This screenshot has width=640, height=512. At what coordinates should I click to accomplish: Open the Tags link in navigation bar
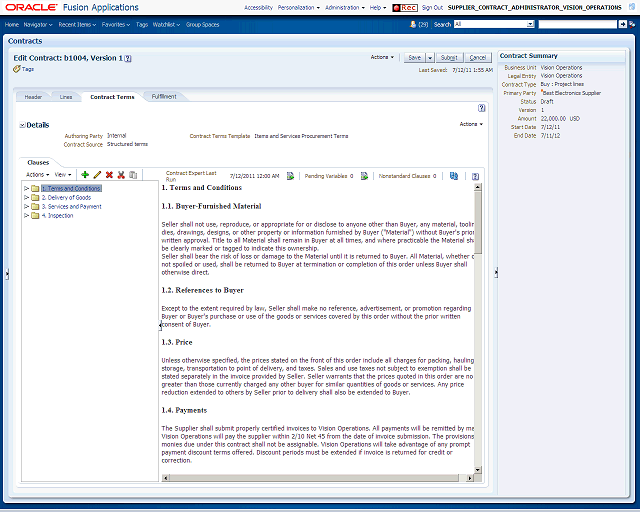point(142,24)
